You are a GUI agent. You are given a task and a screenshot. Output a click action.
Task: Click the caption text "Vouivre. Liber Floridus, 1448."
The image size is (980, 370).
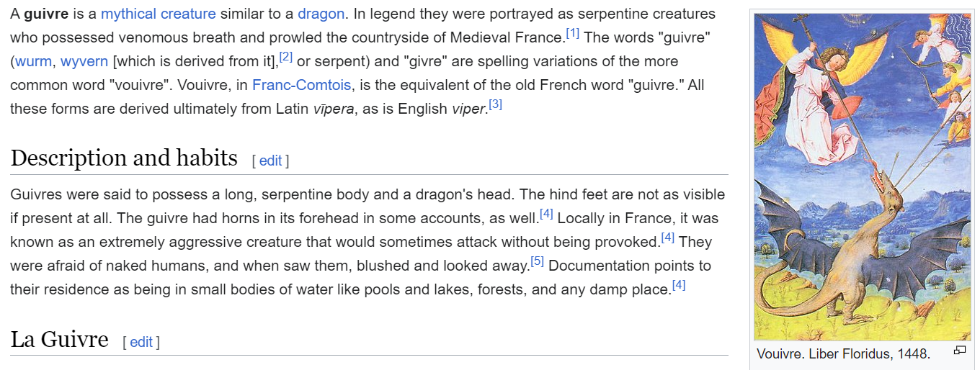coord(844,353)
